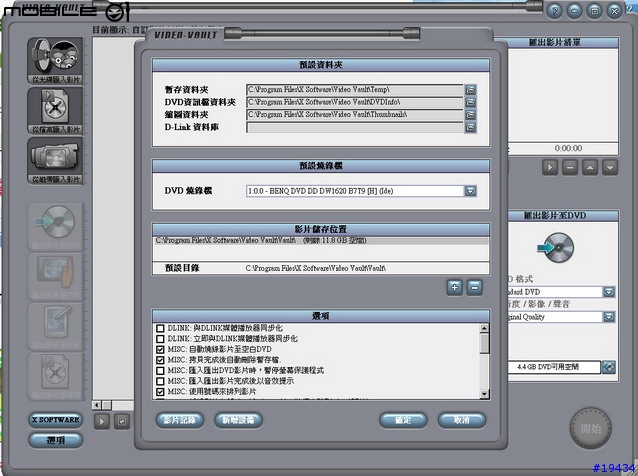Screen dimensions: 638x476
Task: Click the DVDInfo path field
Action: [x=355, y=102]
